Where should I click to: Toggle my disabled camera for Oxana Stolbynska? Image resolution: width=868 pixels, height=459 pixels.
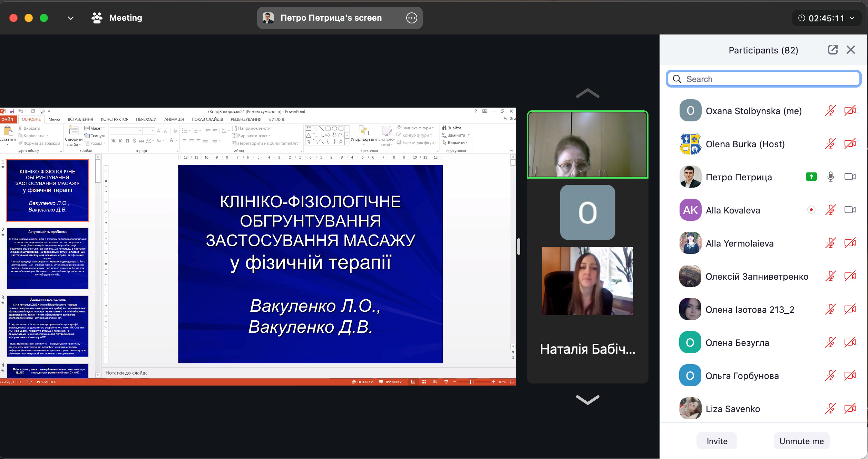849,111
